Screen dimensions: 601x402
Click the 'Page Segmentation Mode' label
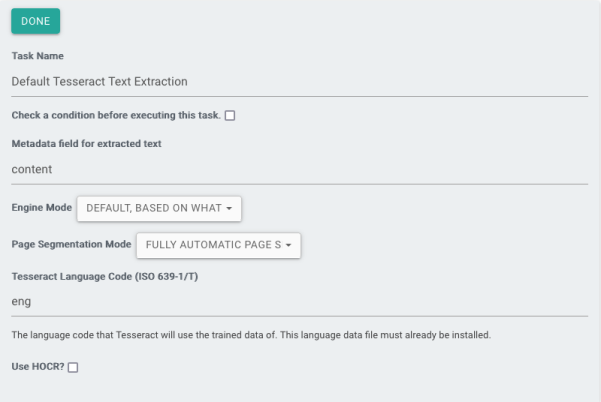point(70,243)
